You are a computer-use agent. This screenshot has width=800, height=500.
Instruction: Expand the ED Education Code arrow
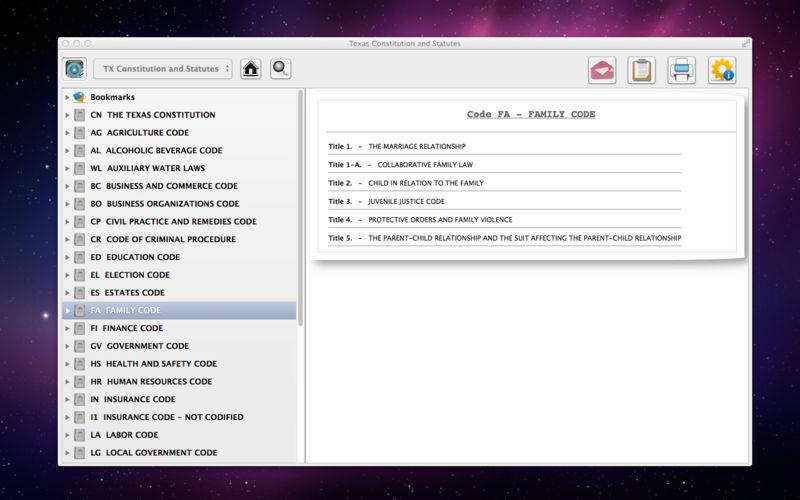[x=67, y=257]
